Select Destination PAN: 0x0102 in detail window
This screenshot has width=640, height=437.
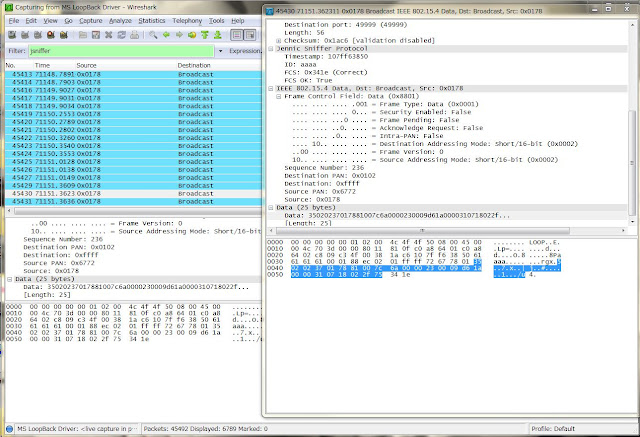[330, 176]
